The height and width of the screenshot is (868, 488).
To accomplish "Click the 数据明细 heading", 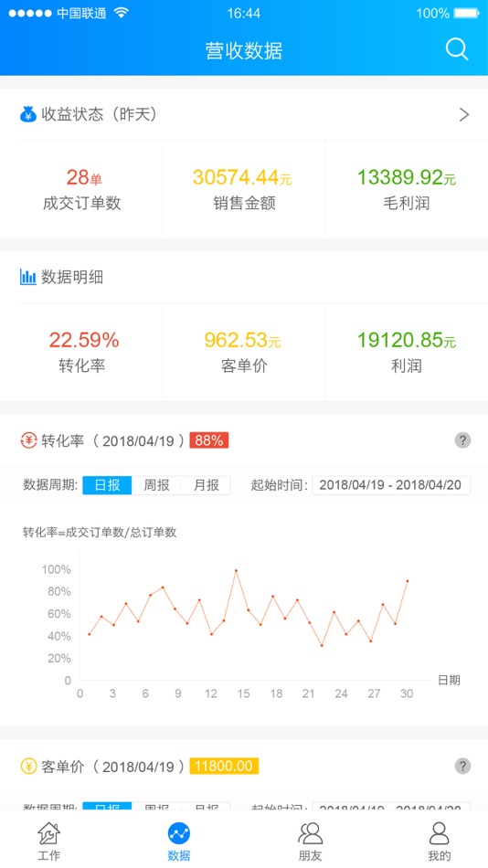I will [72, 277].
